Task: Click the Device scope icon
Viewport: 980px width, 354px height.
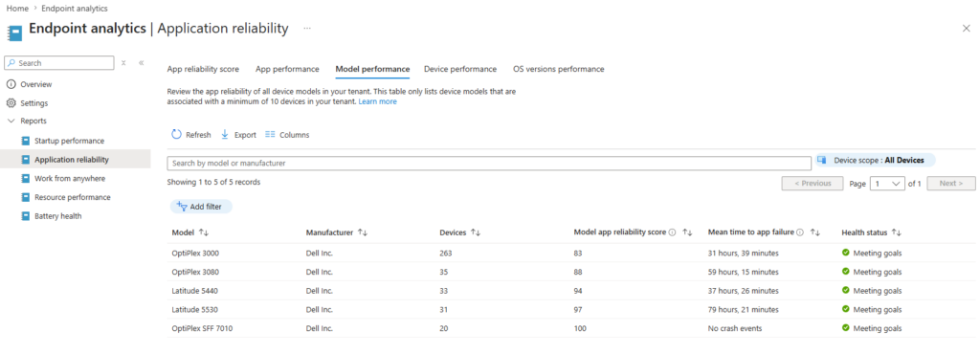Action: tap(822, 160)
